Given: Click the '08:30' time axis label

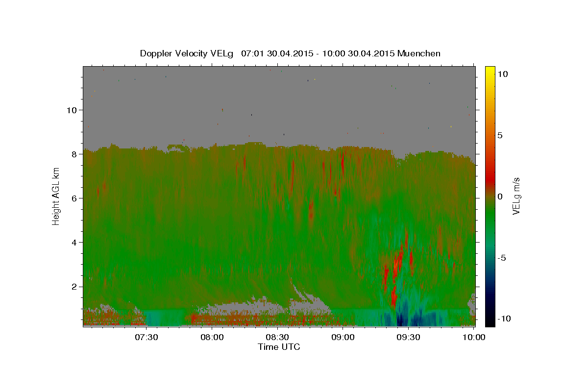Looking at the screenshot, I should coord(277,337).
